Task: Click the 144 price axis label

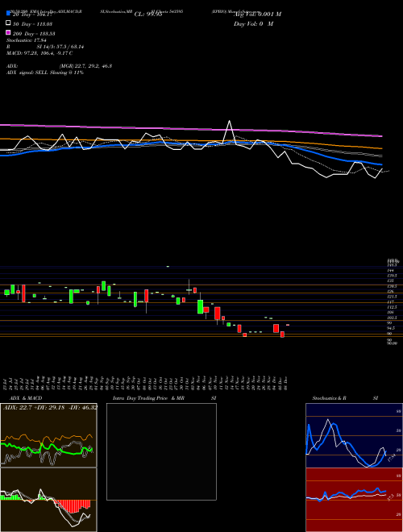Action: (390, 270)
